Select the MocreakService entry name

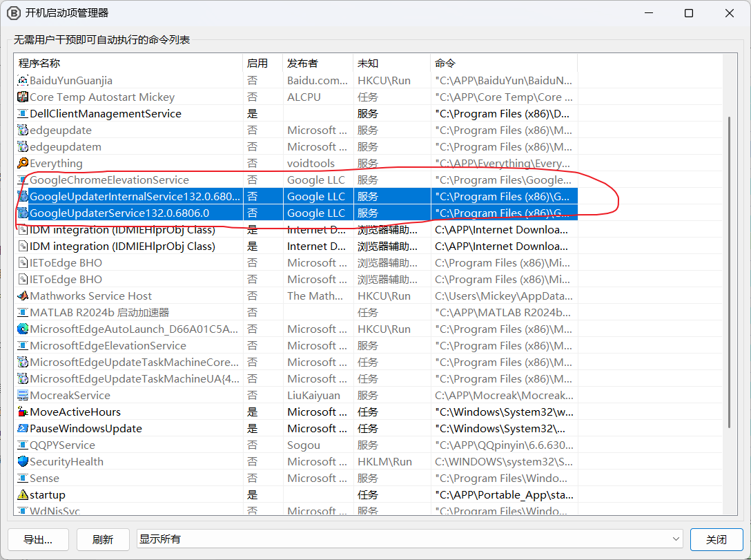tap(70, 396)
